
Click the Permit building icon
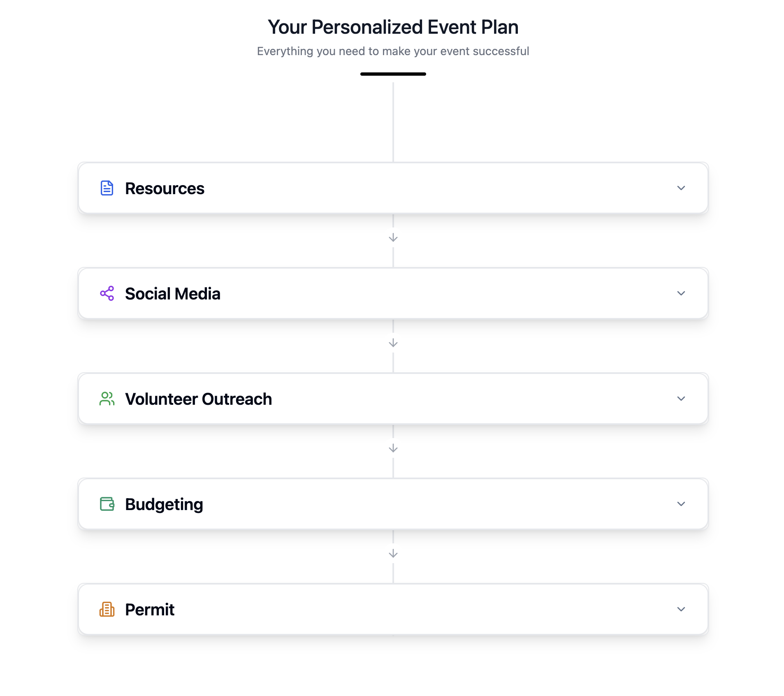[x=107, y=609]
